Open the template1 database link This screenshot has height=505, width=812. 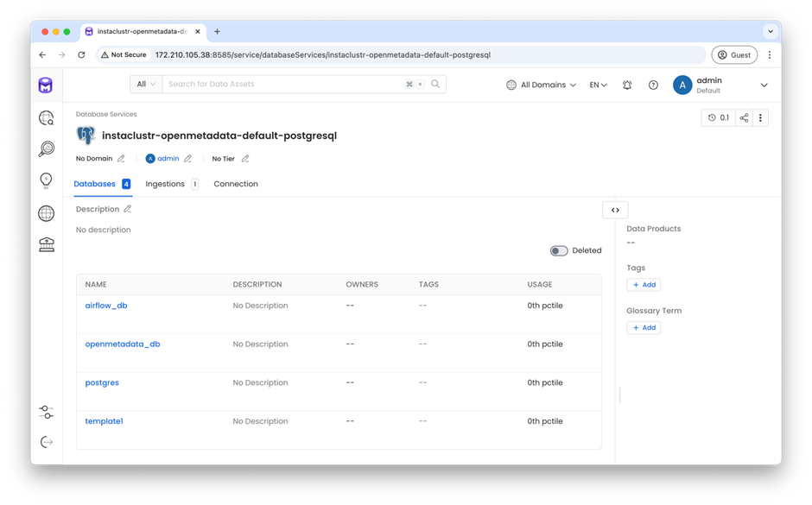tap(104, 420)
